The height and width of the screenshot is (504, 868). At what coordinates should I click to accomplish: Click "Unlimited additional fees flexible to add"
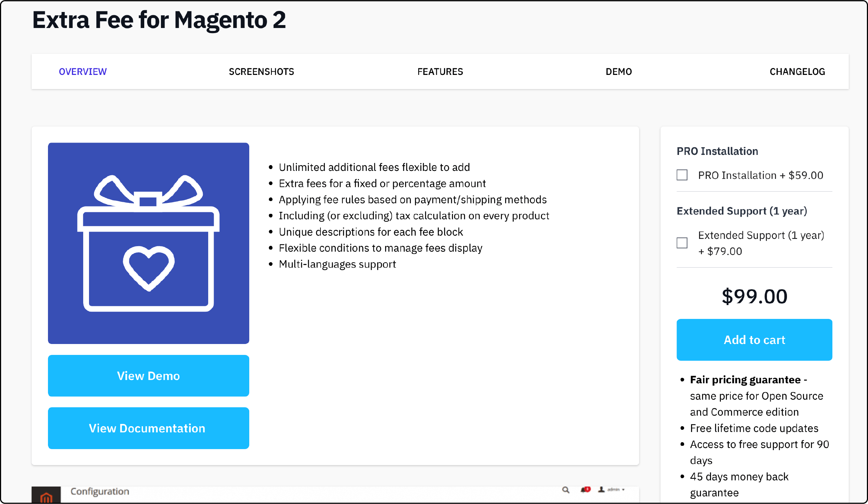(374, 167)
